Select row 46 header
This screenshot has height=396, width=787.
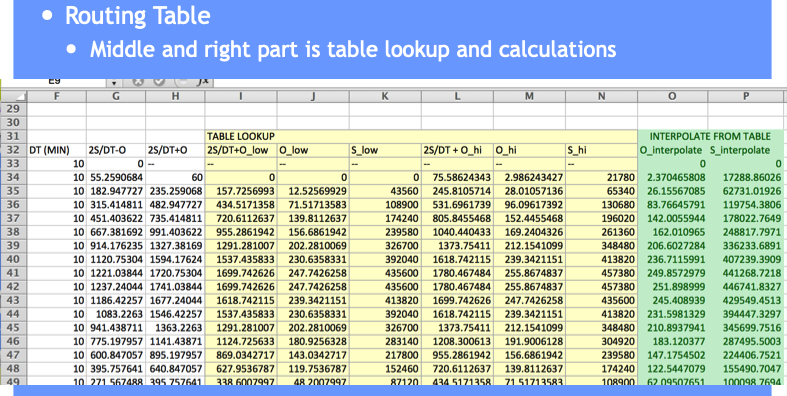pyautogui.click(x=14, y=341)
